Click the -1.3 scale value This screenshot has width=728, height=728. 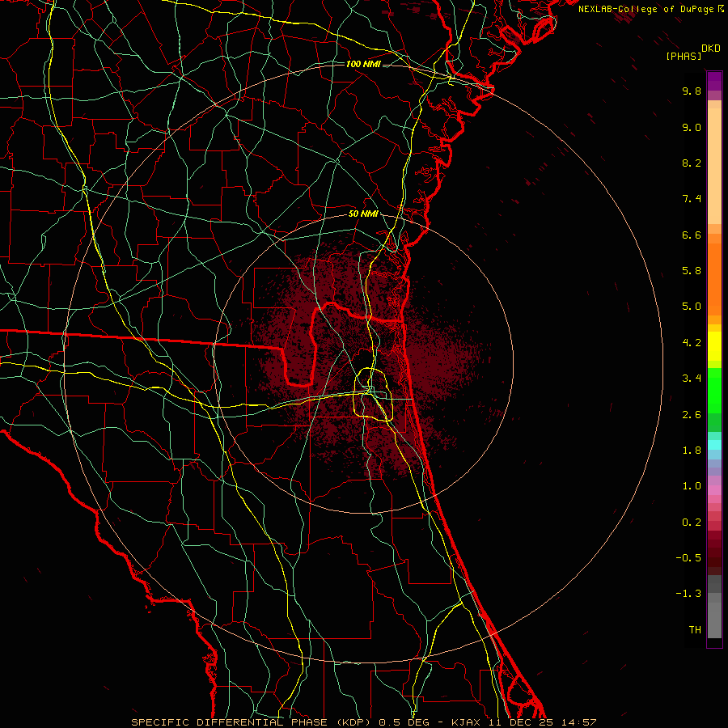(688, 594)
